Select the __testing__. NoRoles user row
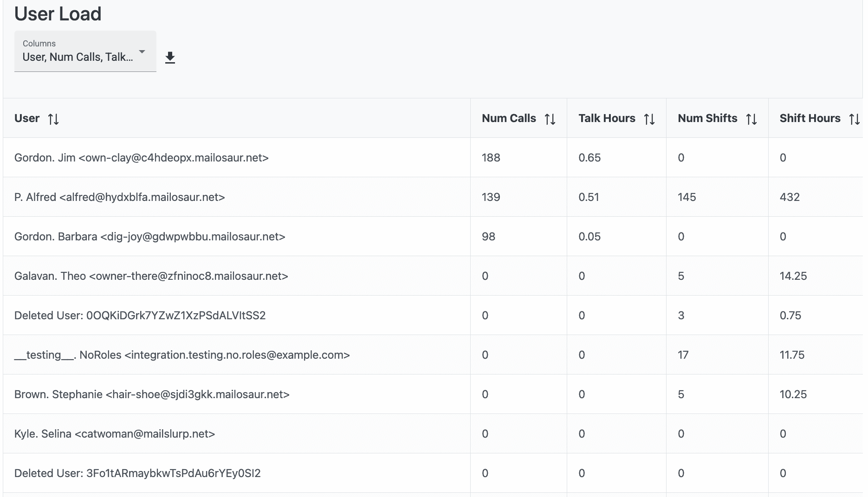868x497 pixels. [433, 355]
